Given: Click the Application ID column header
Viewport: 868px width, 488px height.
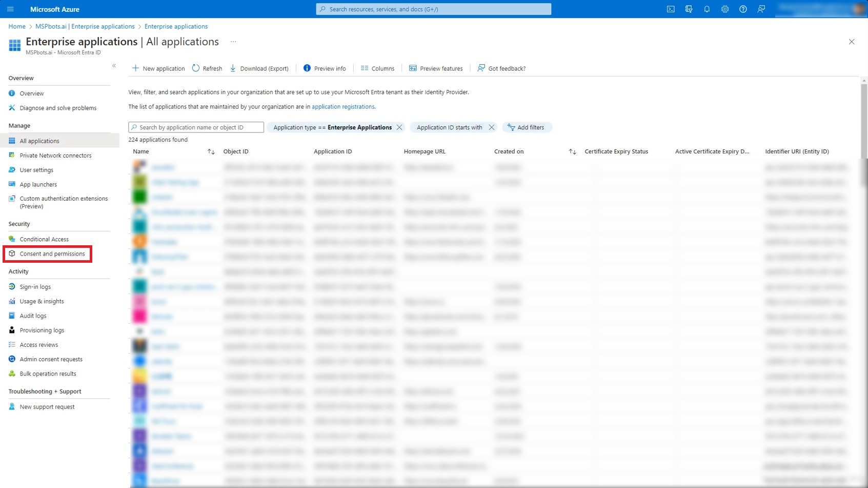Looking at the screenshot, I should click(333, 151).
